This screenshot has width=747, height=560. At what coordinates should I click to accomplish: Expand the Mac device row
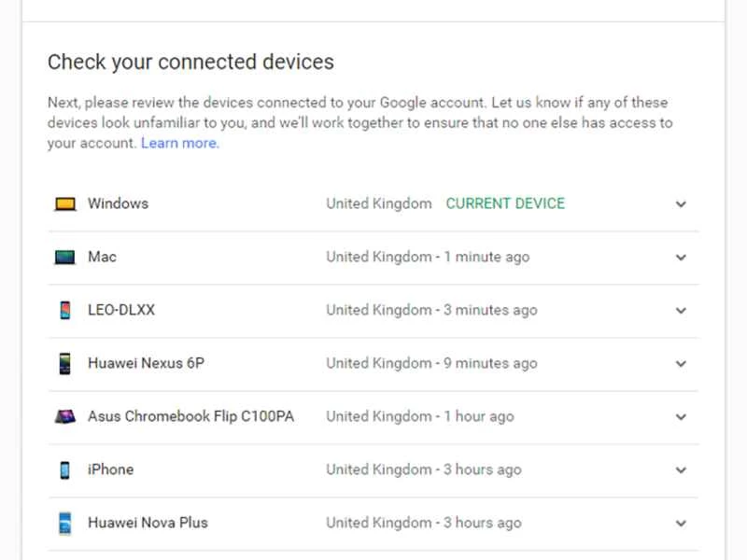[682, 257]
